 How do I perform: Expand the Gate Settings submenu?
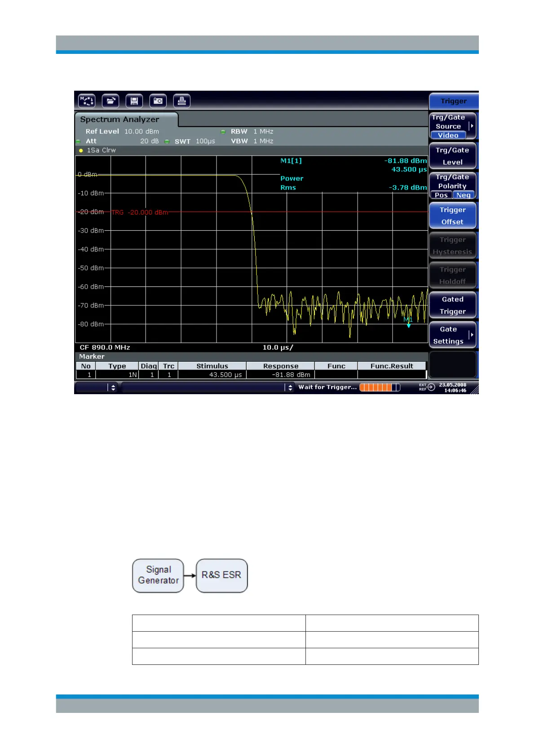[452, 335]
